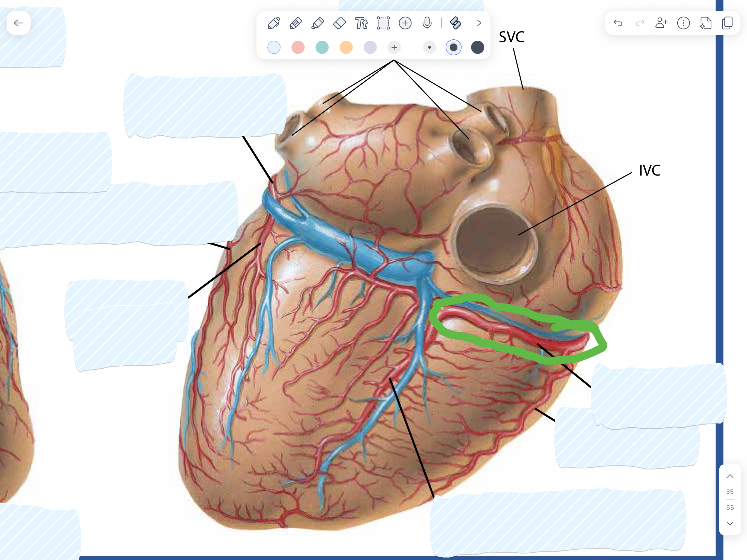Start audio recording with microphone

(x=427, y=23)
